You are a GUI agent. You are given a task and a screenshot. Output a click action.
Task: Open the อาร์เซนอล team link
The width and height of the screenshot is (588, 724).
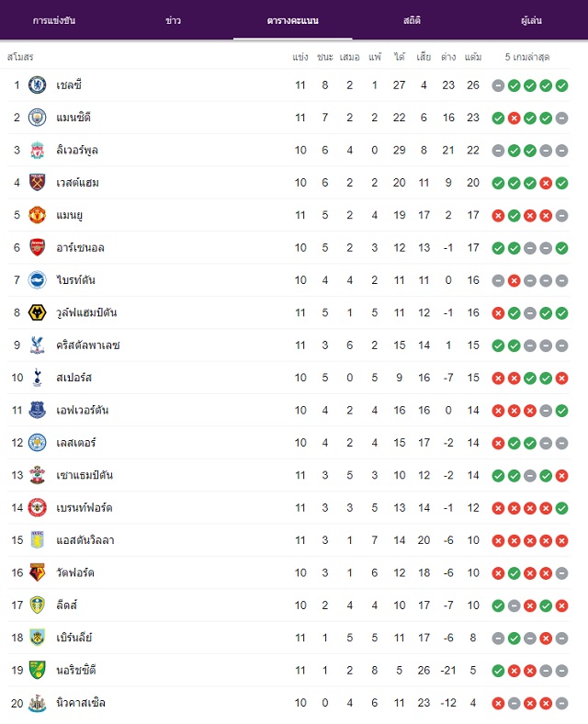pos(80,248)
